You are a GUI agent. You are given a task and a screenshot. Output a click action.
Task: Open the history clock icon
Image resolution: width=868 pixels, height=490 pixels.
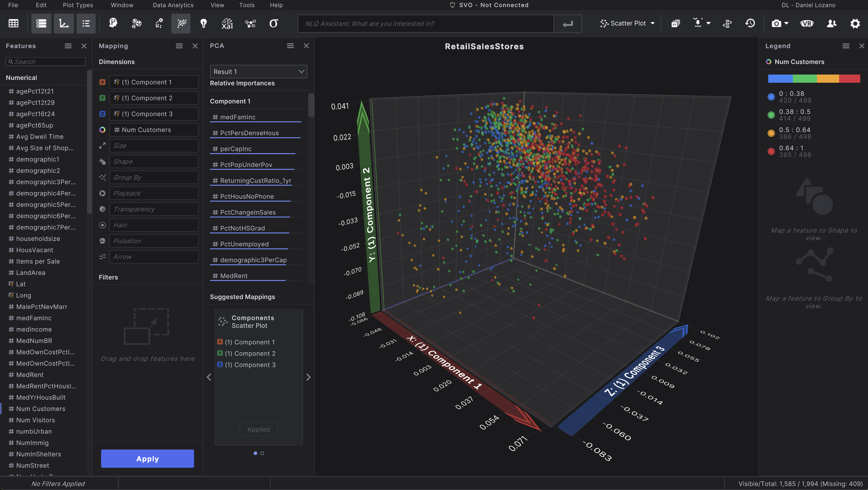tap(750, 24)
